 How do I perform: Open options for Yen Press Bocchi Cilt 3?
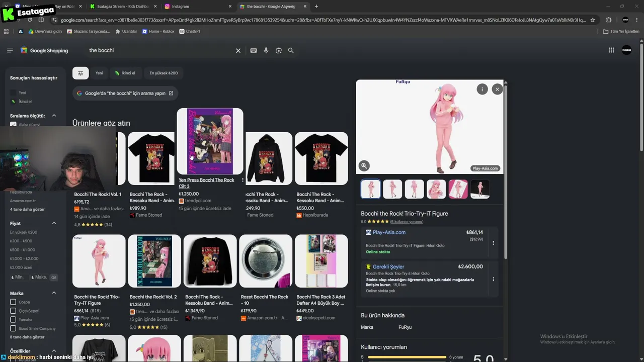click(243, 180)
